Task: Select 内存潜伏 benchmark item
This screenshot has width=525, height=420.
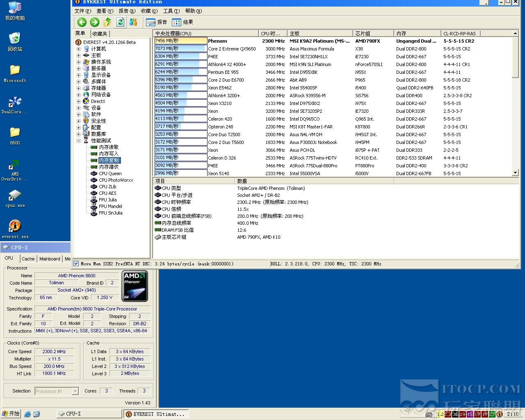Action: (109, 167)
